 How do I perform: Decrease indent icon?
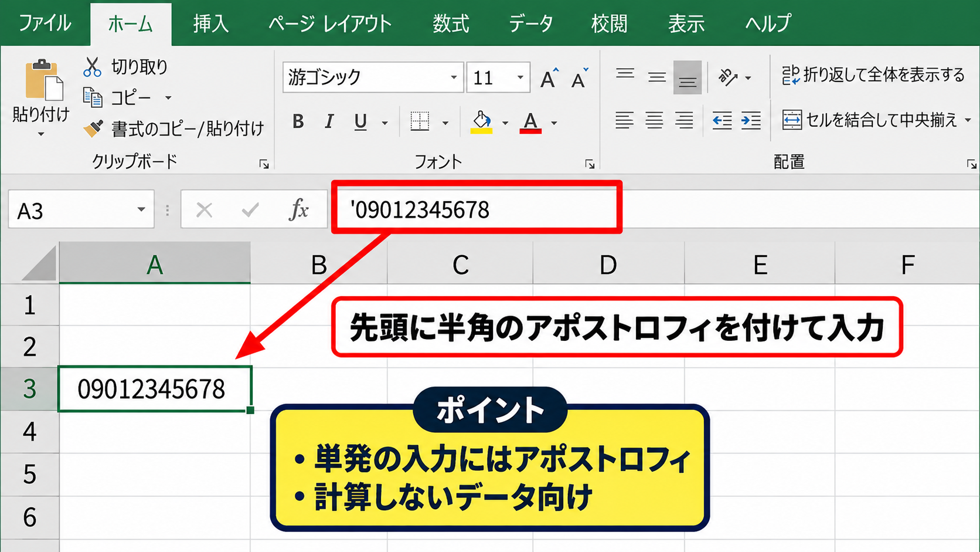(722, 120)
